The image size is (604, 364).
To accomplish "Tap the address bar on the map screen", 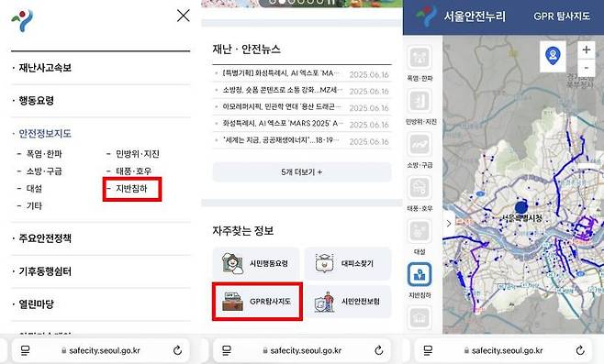I will click(503, 350).
